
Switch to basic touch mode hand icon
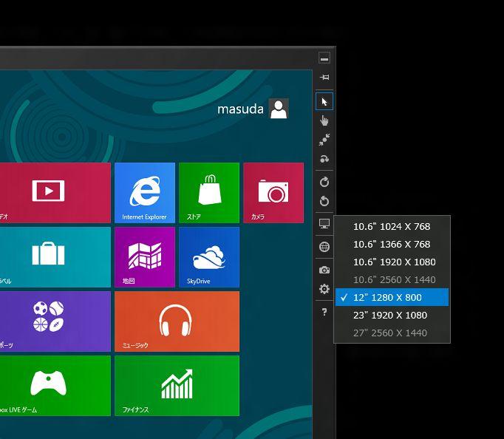click(x=324, y=120)
